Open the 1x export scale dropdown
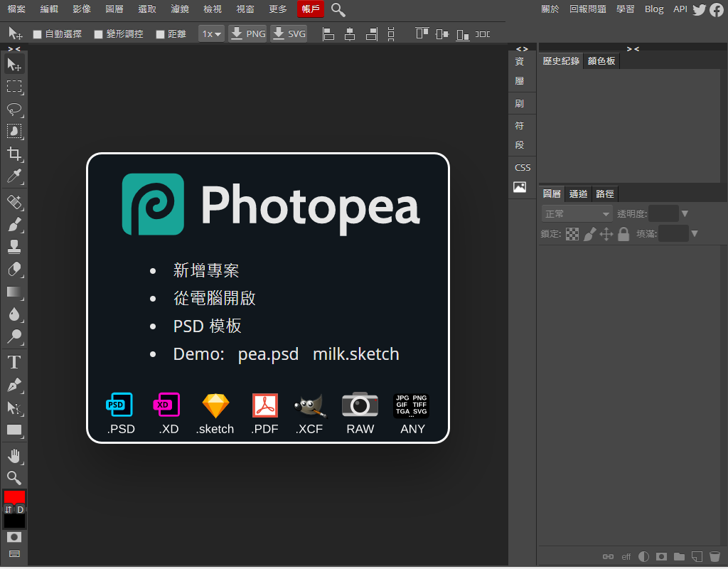 [211, 34]
